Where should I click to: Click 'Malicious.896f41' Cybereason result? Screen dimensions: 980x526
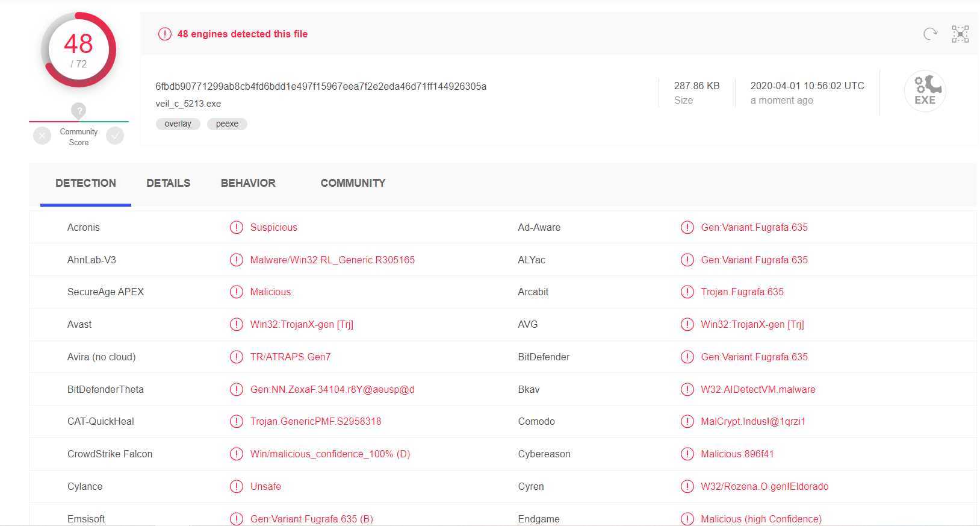tap(737, 454)
